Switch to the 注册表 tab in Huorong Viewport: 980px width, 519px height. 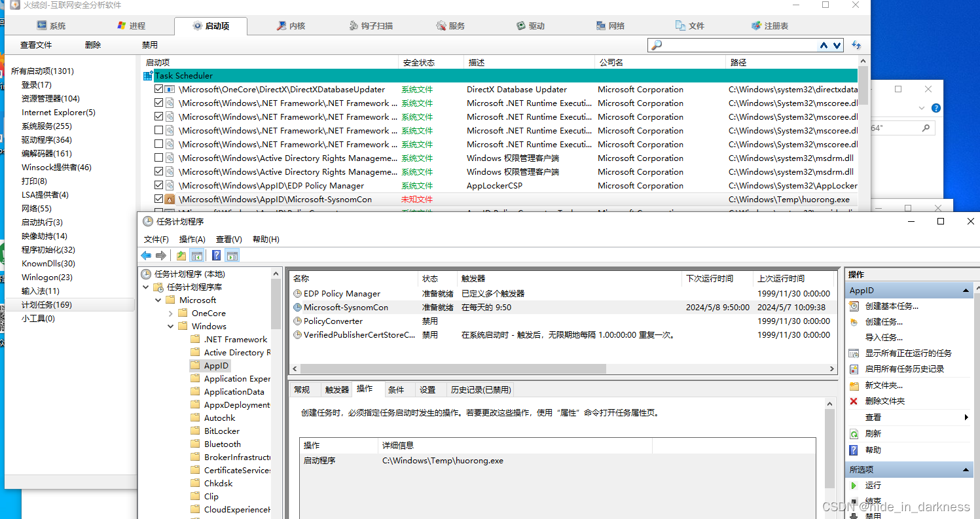pyautogui.click(x=770, y=26)
